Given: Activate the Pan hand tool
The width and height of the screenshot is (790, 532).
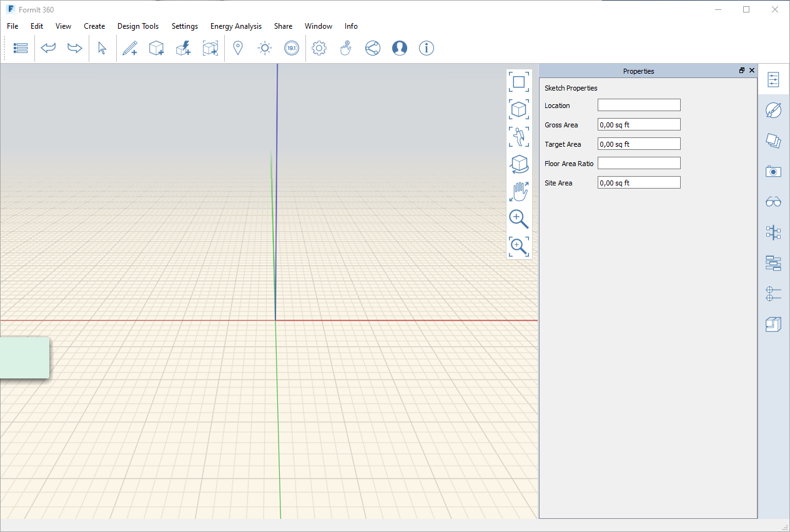Looking at the screenshot, I should click(519, 192).
